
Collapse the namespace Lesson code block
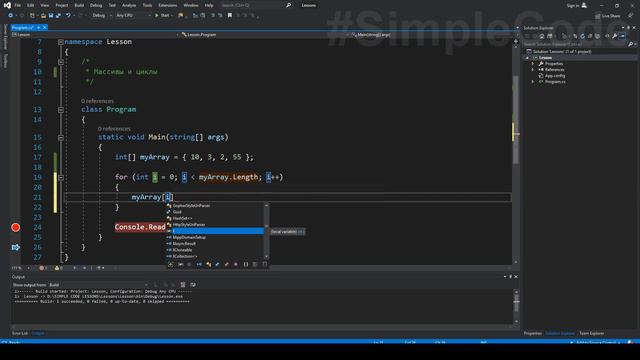tap(61, 42)
